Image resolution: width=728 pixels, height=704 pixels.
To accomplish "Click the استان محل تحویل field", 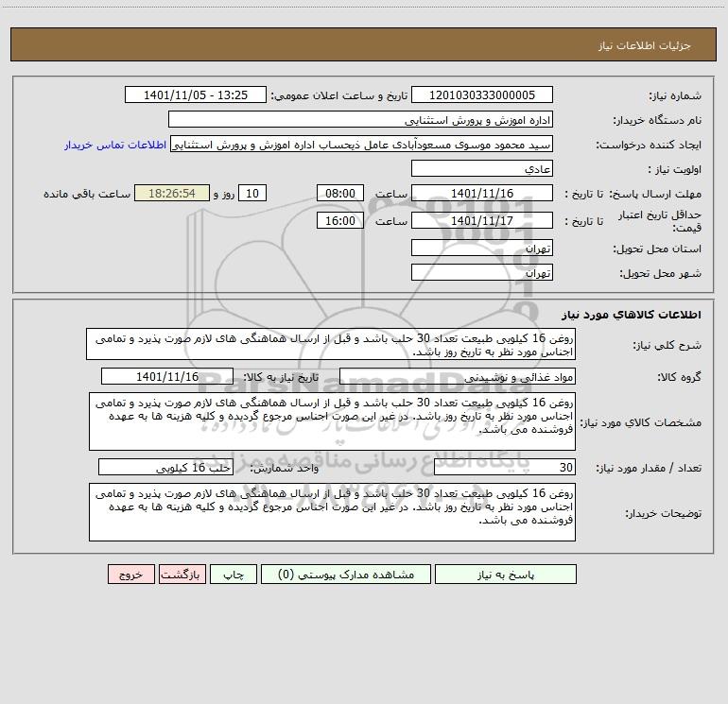I will pos(482,248).
